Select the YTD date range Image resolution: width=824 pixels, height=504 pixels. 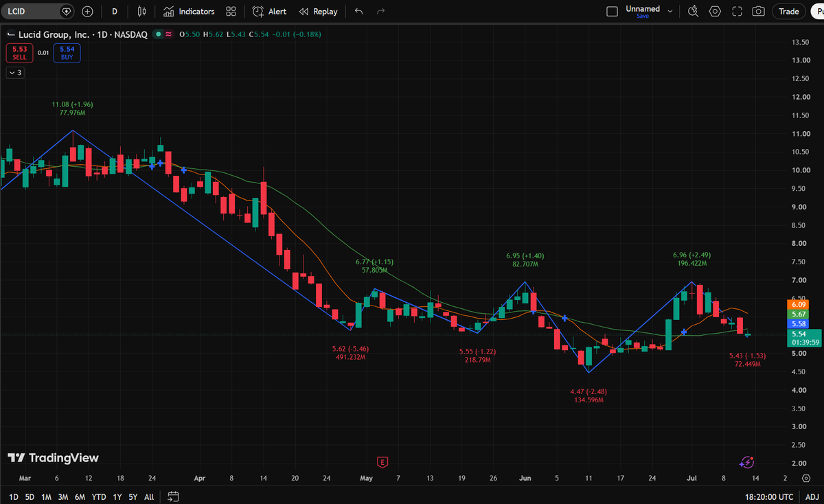point(98,496)
